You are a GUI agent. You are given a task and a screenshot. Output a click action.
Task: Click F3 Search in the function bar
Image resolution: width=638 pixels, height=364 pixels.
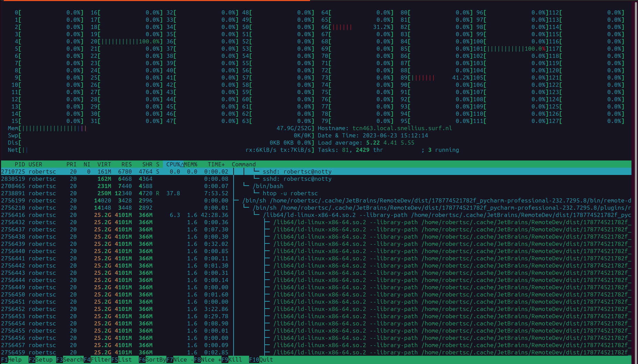pyautogui.click(x=70, y=360)
